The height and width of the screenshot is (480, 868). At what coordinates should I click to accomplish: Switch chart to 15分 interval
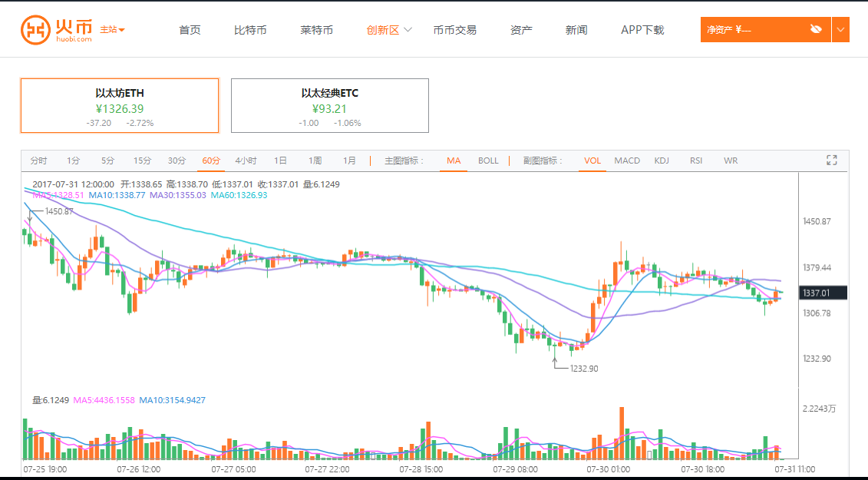click(142, 161)
